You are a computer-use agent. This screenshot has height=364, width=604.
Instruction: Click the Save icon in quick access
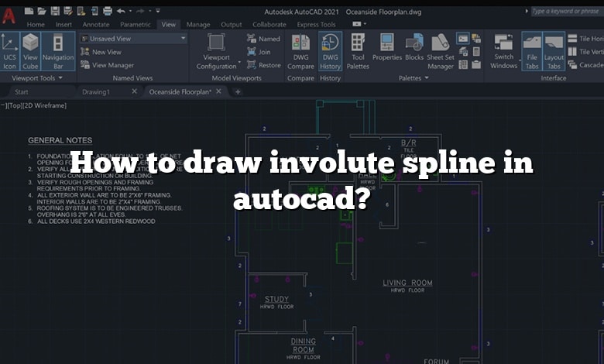pos(55,11)
